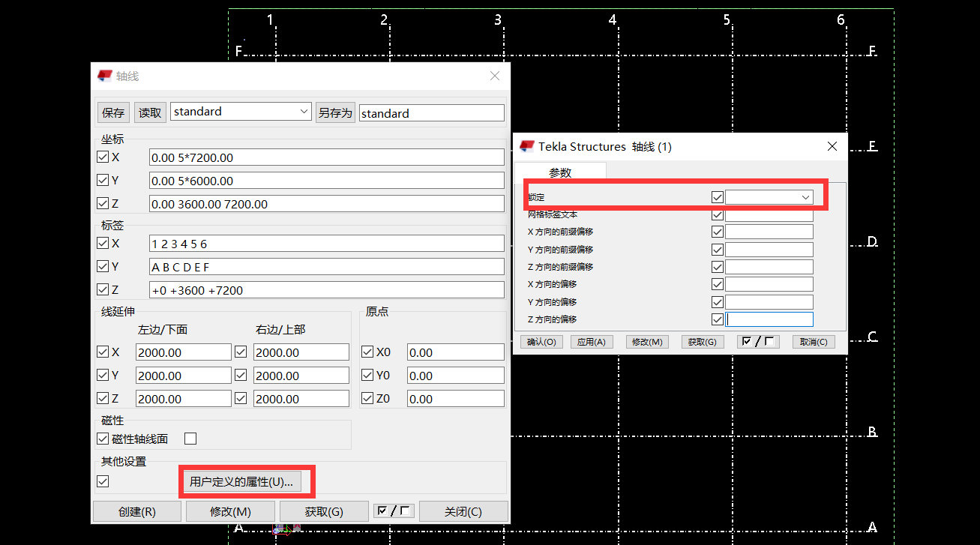980x545 pixels.
Task: Uncheck the 网格标签文本 checkbox
Action: coord(718,214)
